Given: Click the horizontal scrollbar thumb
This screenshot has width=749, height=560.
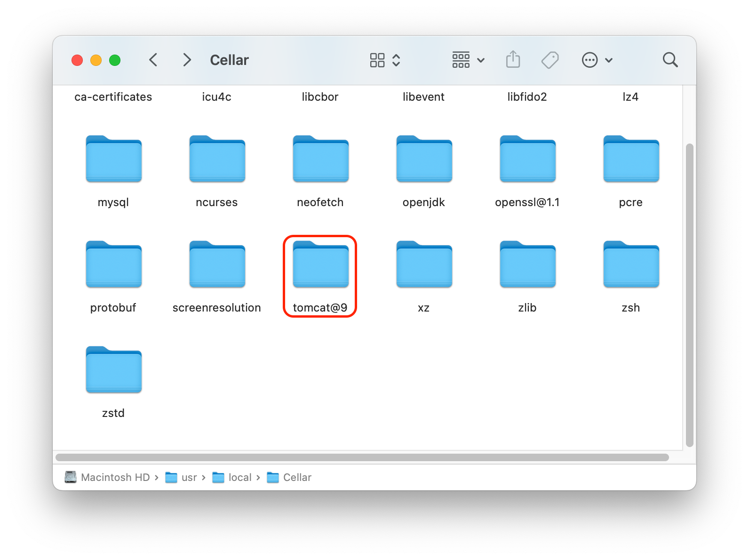Looking at the screenshot, I should [x=362, y=457].
